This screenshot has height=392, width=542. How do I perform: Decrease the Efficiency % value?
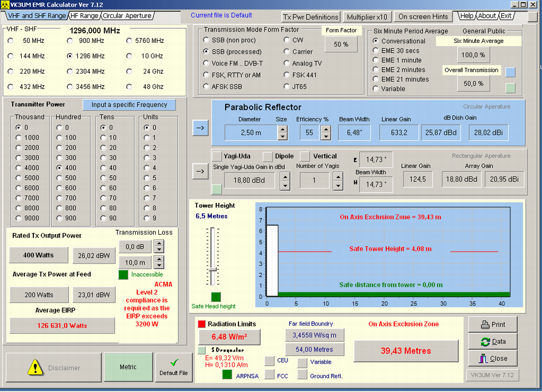point(326,137)
